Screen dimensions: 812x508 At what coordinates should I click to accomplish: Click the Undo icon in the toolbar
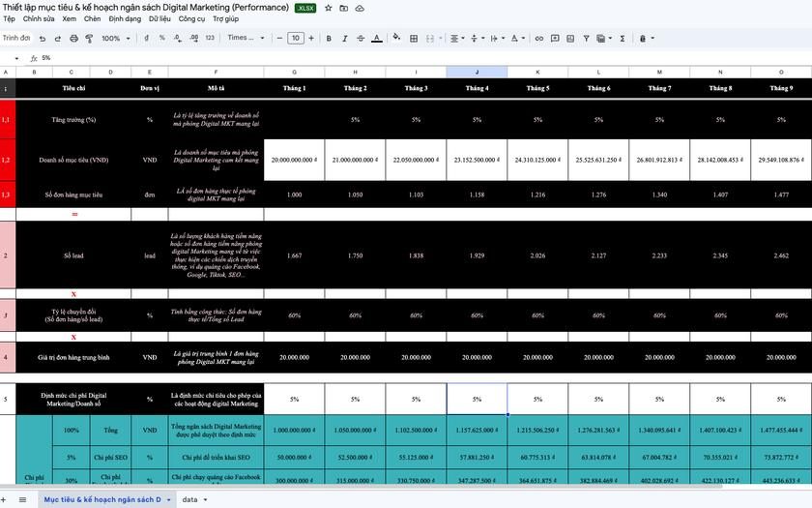(43, 39)
